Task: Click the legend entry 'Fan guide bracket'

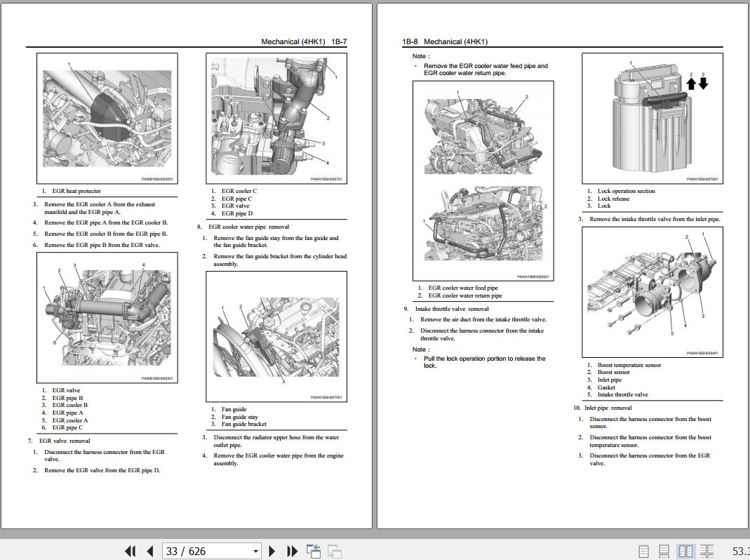Action: tap(244, 424)
